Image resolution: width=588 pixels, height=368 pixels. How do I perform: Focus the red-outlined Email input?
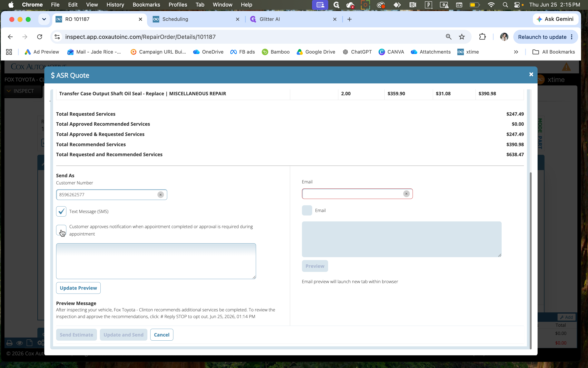click(x=357, y=194)
